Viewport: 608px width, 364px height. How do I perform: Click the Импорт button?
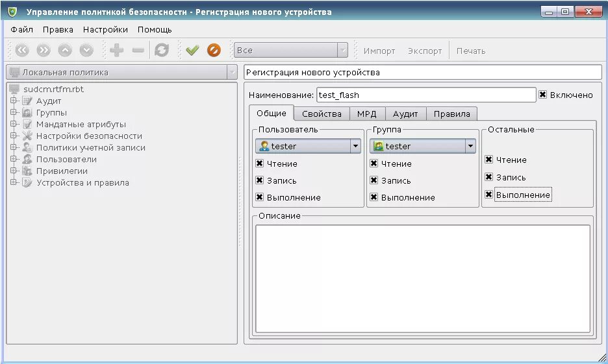click(379, 51)
